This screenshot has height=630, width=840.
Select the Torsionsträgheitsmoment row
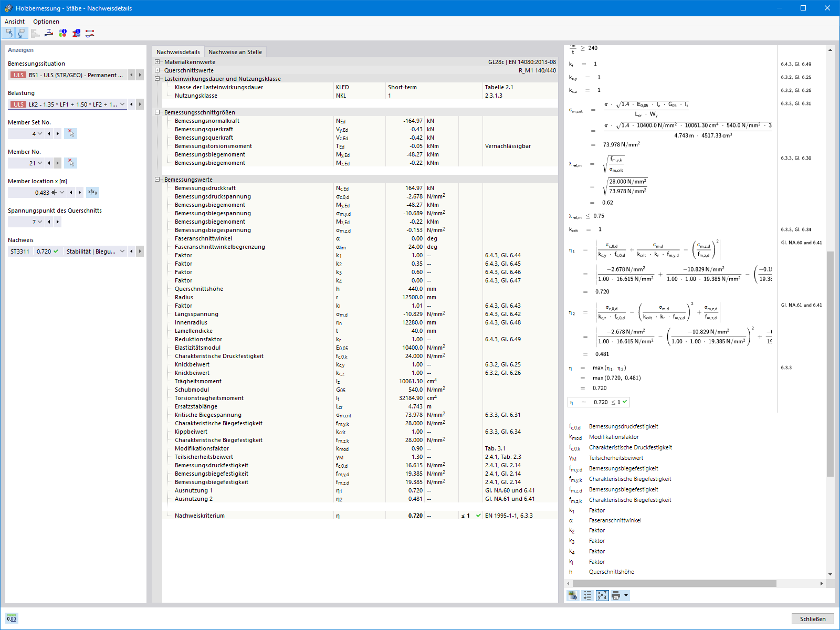click(x=360, y=398)
